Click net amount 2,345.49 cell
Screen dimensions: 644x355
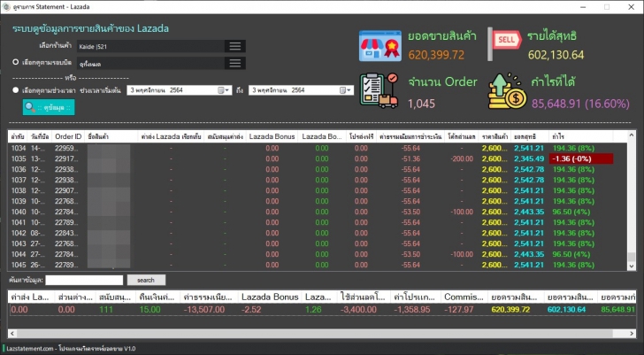(529, 158)
